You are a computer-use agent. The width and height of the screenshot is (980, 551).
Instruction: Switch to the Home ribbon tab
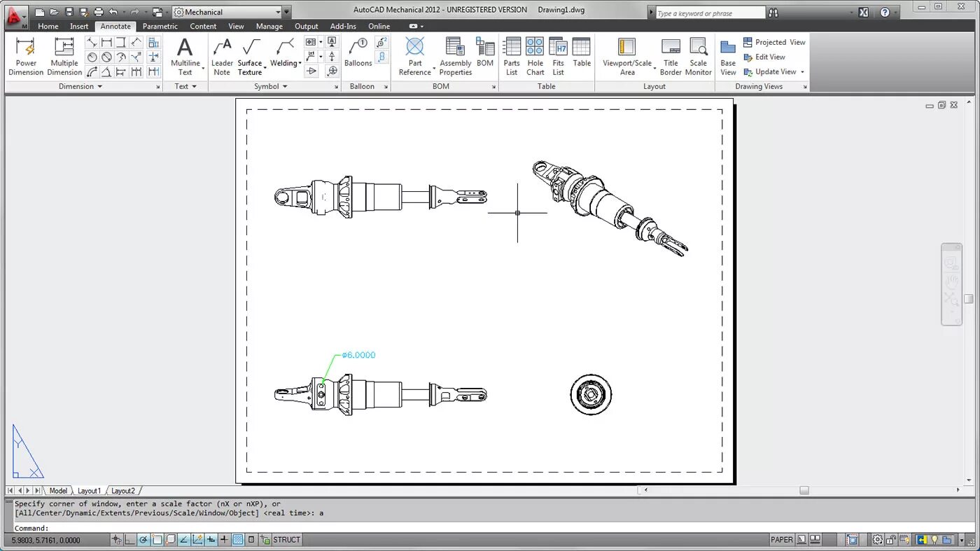(x=48, y=26)
